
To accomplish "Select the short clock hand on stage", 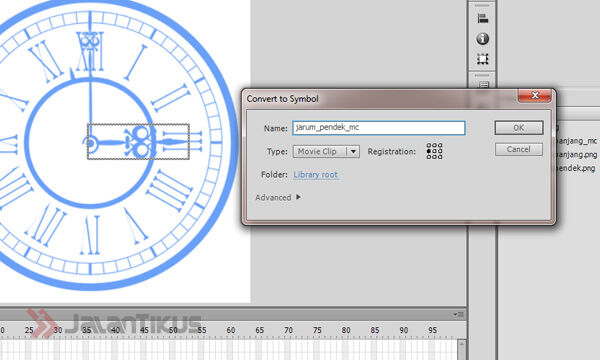I will [139, 142].
